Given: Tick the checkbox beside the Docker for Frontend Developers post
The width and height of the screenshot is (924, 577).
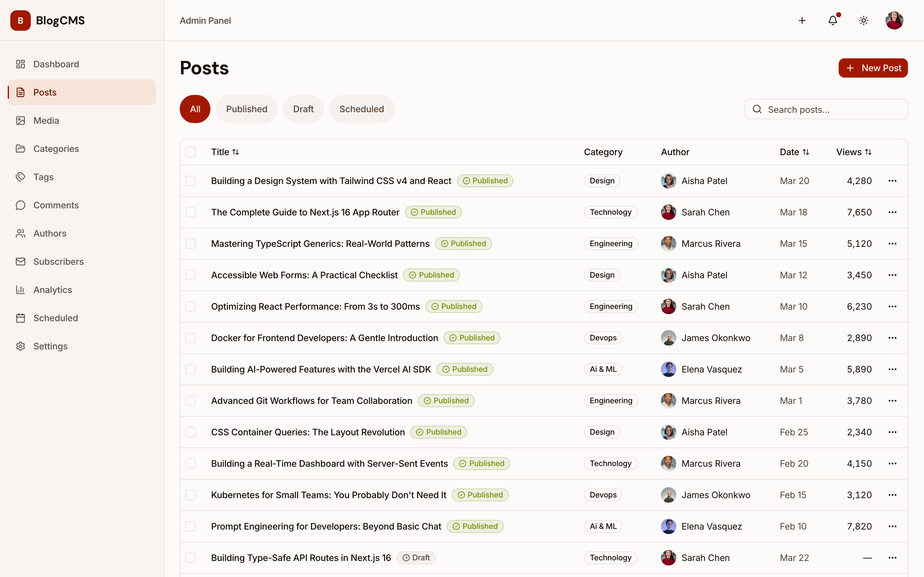Looking at the screenshot, I should [191, 337].
